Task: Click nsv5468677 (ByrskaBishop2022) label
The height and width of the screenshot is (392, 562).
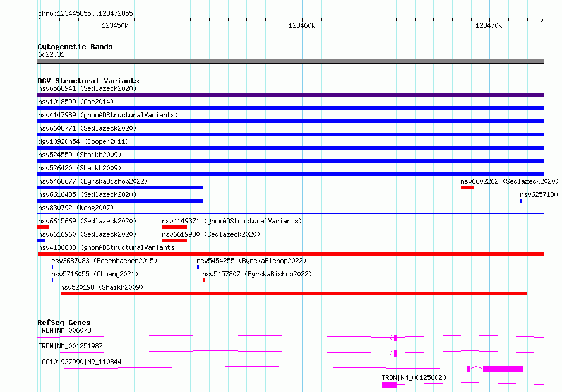Action: (93, 181)
